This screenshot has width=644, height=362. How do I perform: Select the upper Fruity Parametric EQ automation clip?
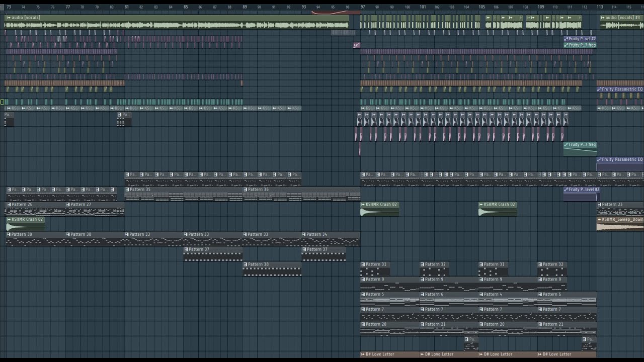tap(620, 89)
